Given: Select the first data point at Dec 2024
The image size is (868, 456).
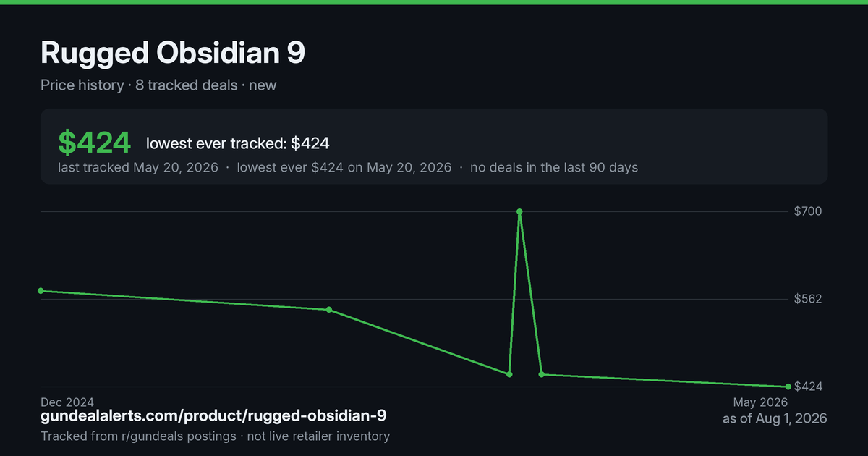Looking at the screenshot, I should point(41,291).
